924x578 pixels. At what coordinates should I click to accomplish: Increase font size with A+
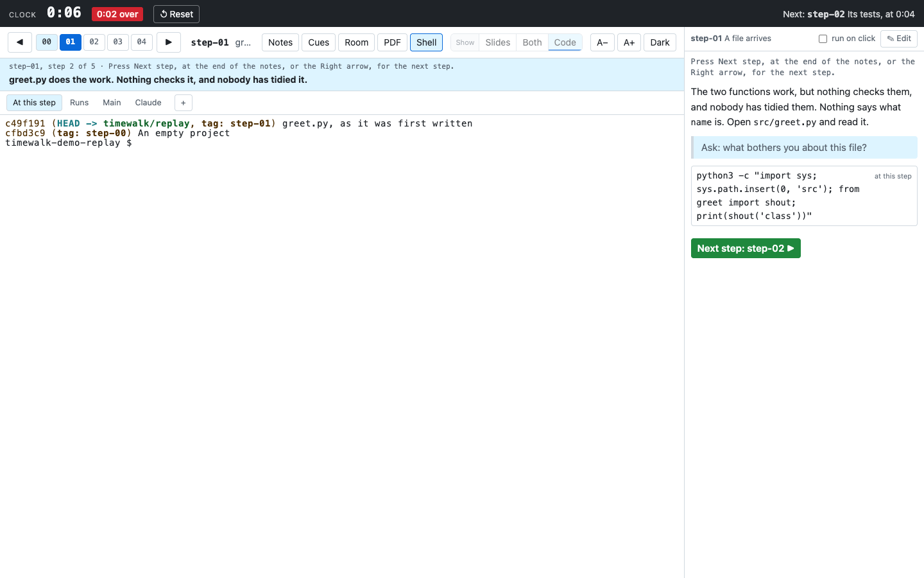click(629, 42)
